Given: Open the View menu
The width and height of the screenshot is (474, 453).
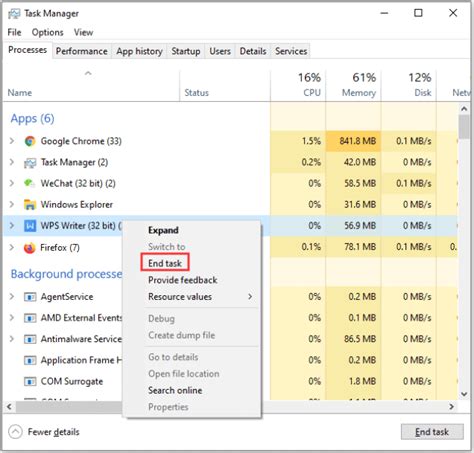Looking at the screenshot, I should tap(83, 32).
